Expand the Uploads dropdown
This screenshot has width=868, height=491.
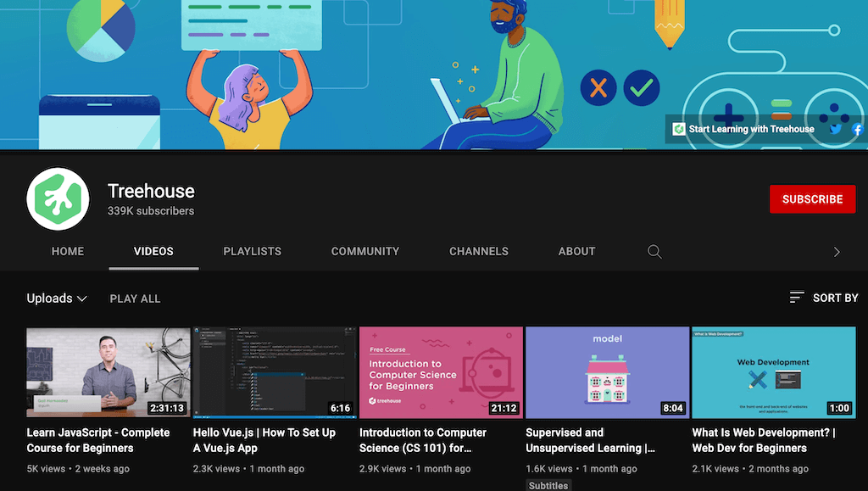tap(57, 299)
